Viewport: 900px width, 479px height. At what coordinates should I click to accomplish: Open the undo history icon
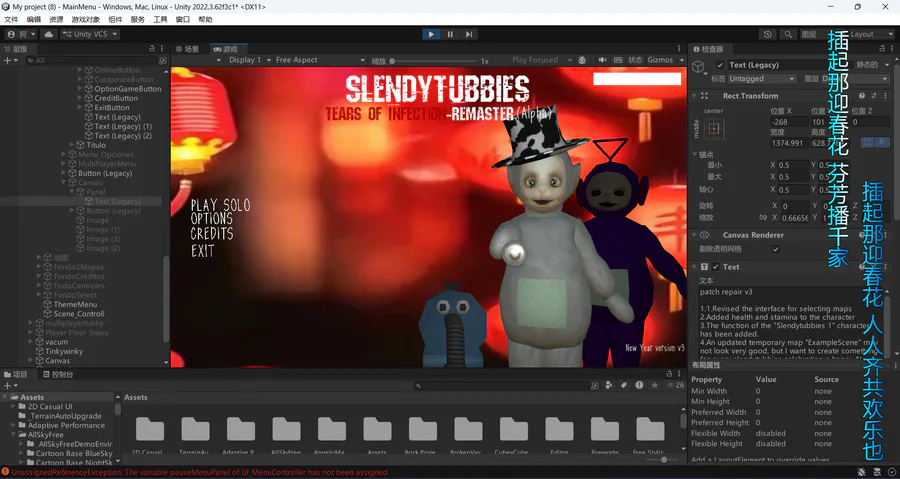tap(767, 34)
